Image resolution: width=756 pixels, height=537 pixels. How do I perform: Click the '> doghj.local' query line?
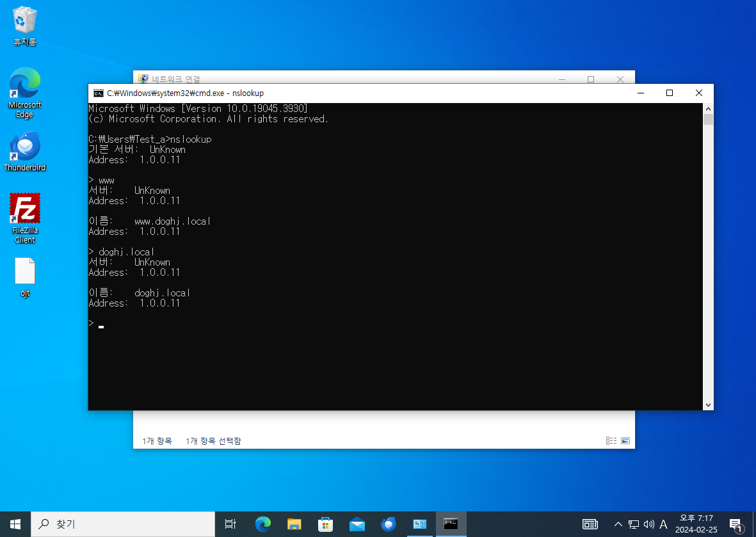pos(122,252)
